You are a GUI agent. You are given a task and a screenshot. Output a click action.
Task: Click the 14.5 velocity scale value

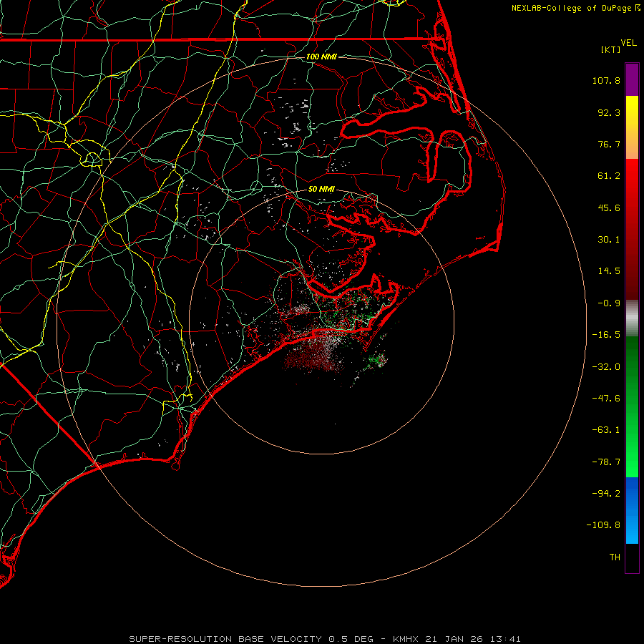coord(609,271)
